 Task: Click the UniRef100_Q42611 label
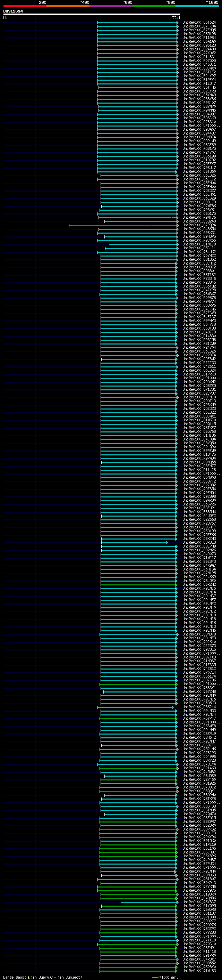coord(199,366)
